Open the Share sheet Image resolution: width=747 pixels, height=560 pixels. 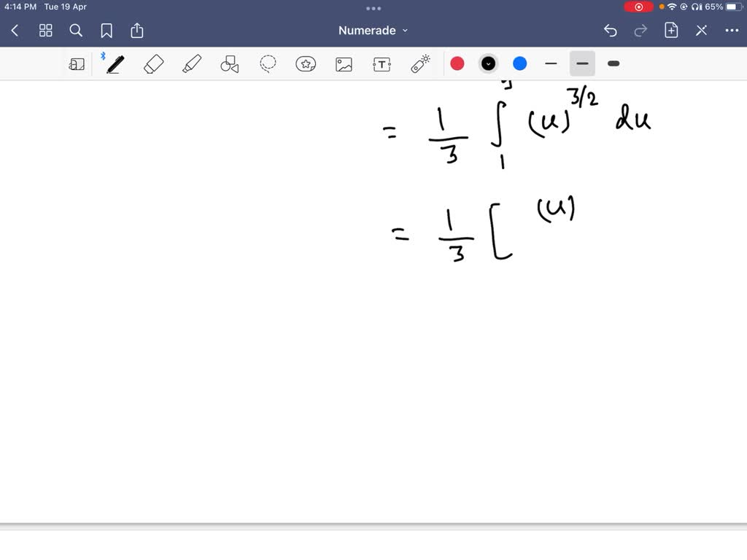click(137, 31)
